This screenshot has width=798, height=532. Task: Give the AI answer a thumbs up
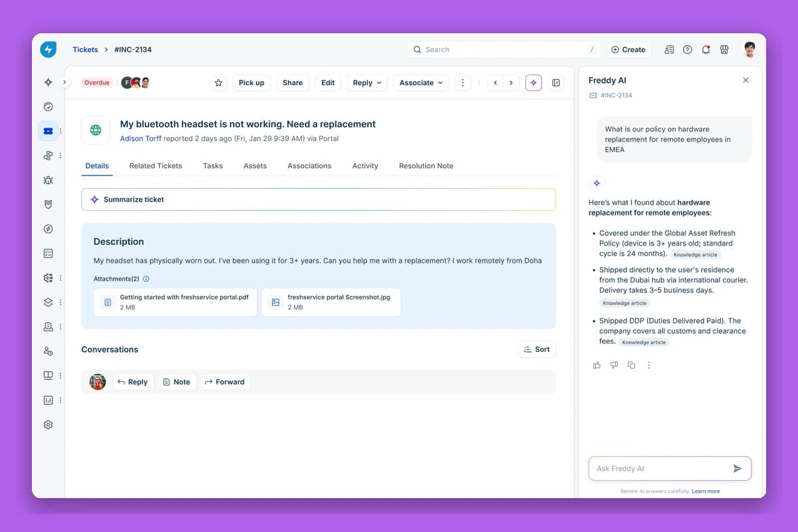coord(597,365)
